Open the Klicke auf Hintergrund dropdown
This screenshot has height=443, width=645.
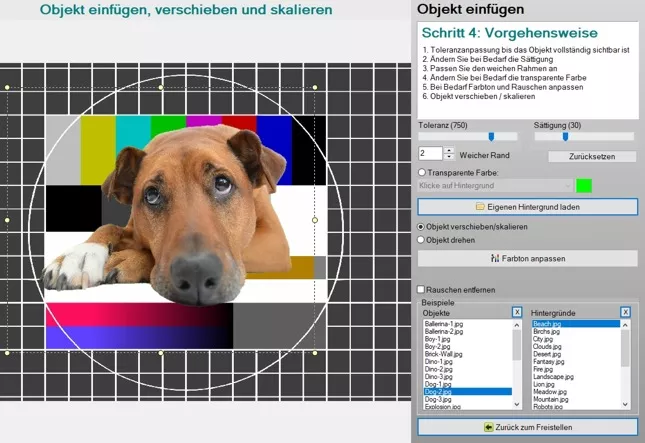(566, 186)
